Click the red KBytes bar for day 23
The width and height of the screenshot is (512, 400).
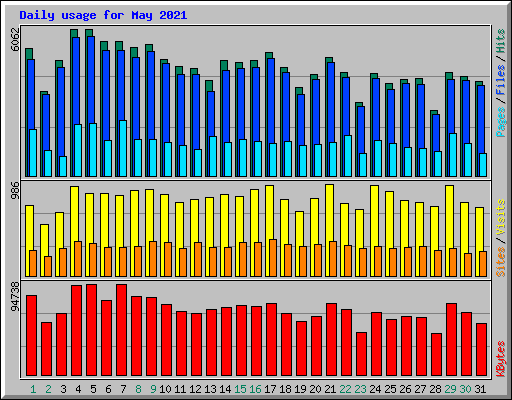click(x=362, y=354)
